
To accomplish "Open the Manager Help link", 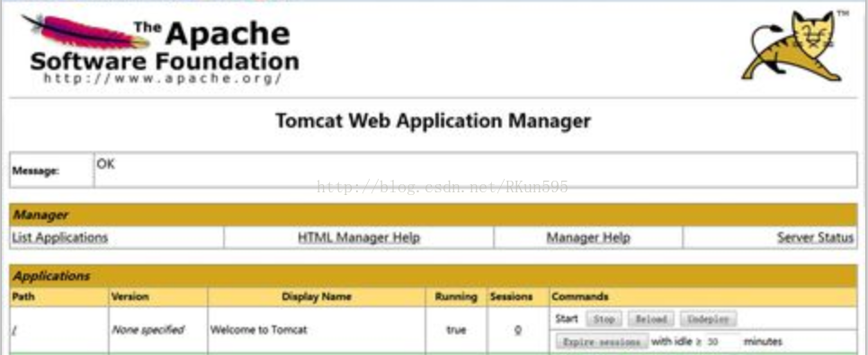I will 588,237.
